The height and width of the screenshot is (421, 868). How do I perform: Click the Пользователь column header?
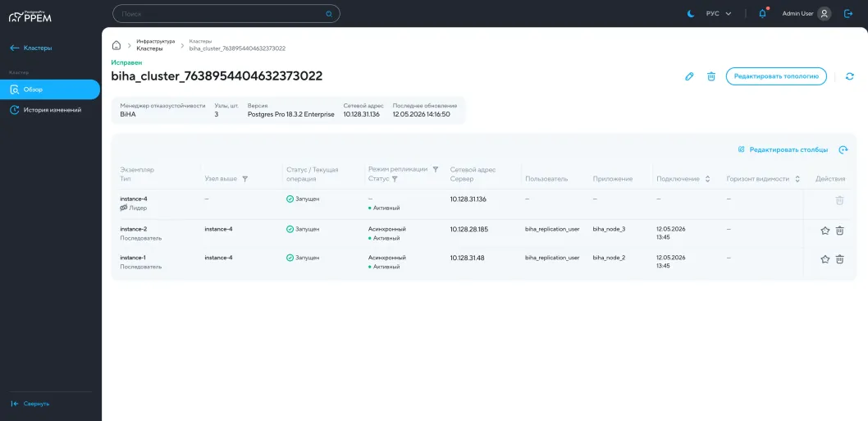tap(546, 179)
